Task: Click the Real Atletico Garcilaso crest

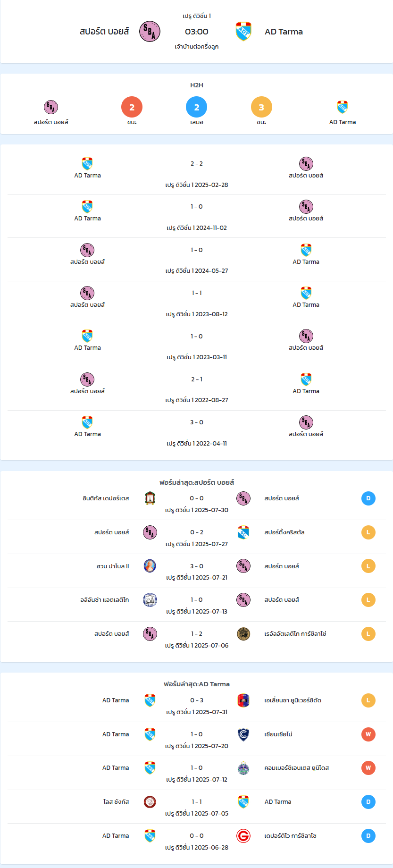Action: coord(243,634)
